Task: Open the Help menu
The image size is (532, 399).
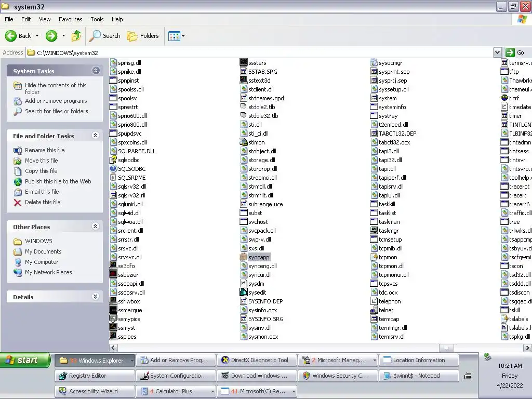Action: pyautogui.click(x=117, y=19)
